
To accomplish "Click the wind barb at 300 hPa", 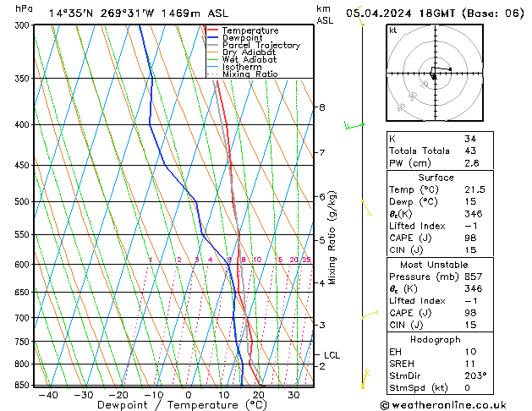I will tap(362, 21).
